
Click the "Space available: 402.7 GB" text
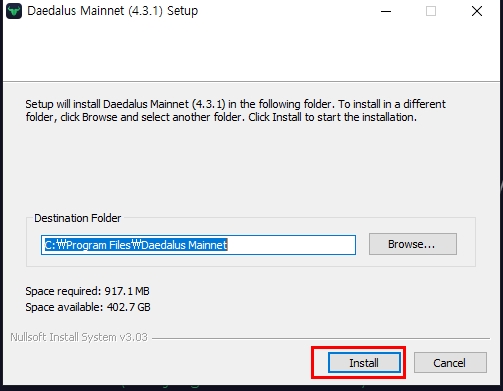[88, 307]
